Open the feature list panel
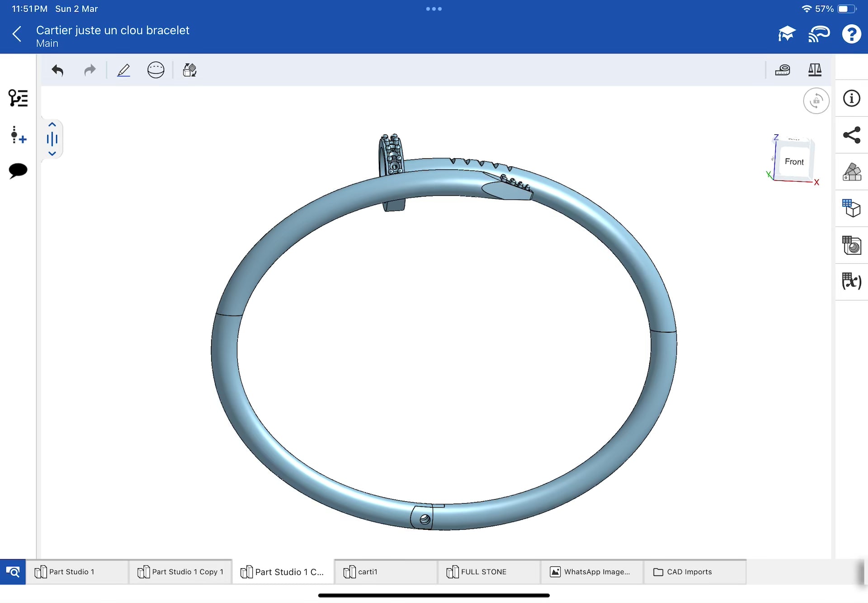Viewport: 868px width, 603px height. click(18, 98)
